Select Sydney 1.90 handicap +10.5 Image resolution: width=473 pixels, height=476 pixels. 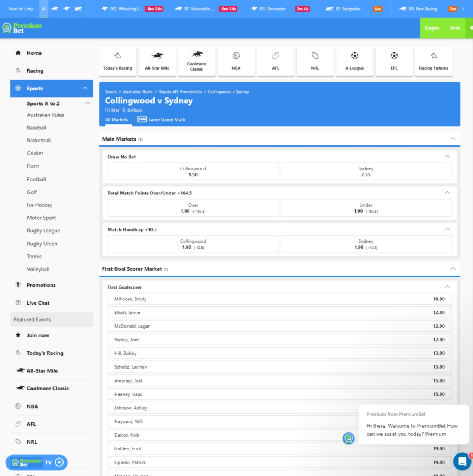366,244
